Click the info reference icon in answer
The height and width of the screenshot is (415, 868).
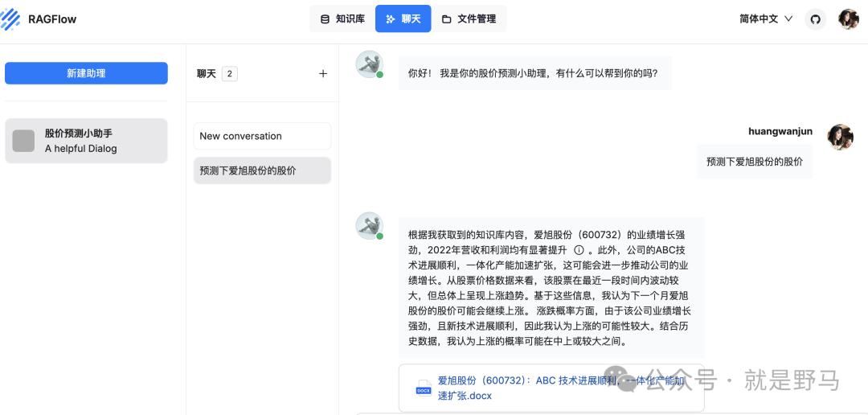point(579,250)
